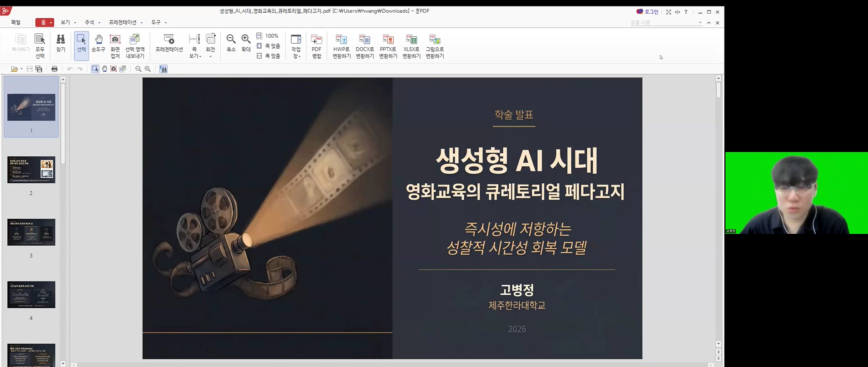Viewport: 868px width, 367px height.
Task: Click the export selection icon in quick toolbar
Action: click(123, 69)
